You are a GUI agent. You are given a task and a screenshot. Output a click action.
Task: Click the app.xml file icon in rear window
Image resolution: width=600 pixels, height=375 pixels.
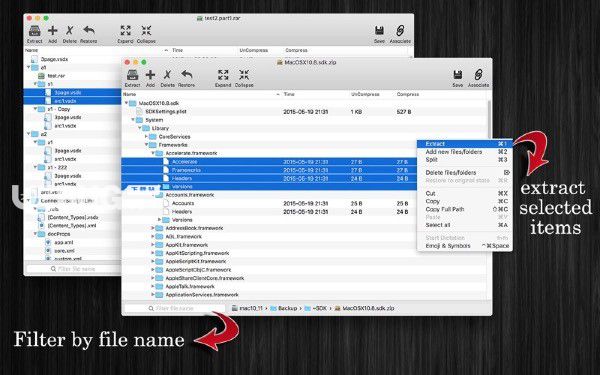click(48, 242)
